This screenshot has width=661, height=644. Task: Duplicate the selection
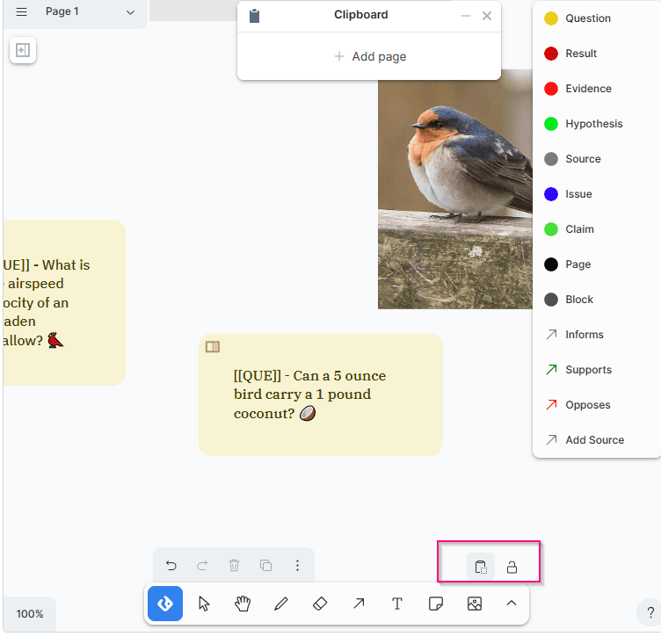265,565
